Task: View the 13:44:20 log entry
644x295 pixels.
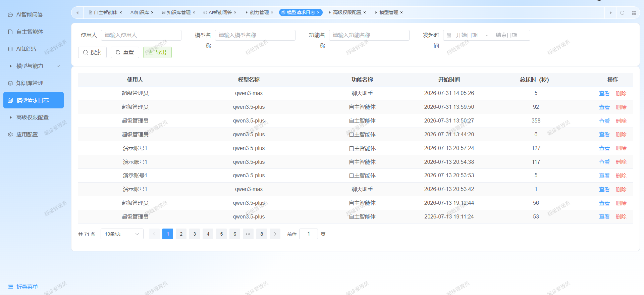Action: (x=604, y=135)
